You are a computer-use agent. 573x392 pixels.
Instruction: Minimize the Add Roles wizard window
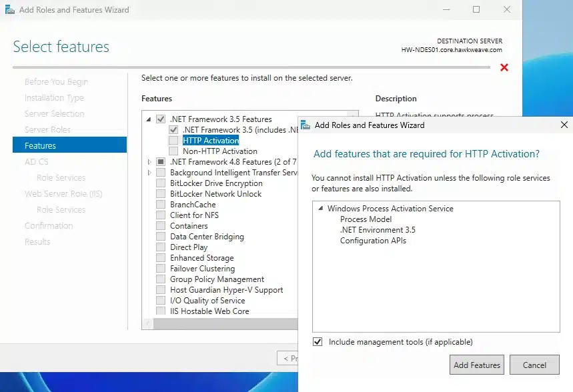[445, 10]
